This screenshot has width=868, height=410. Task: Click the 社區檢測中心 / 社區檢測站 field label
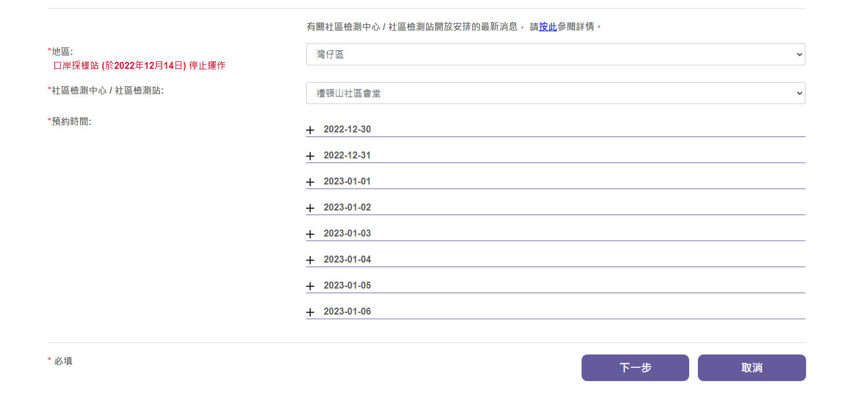tap(106, 91)
